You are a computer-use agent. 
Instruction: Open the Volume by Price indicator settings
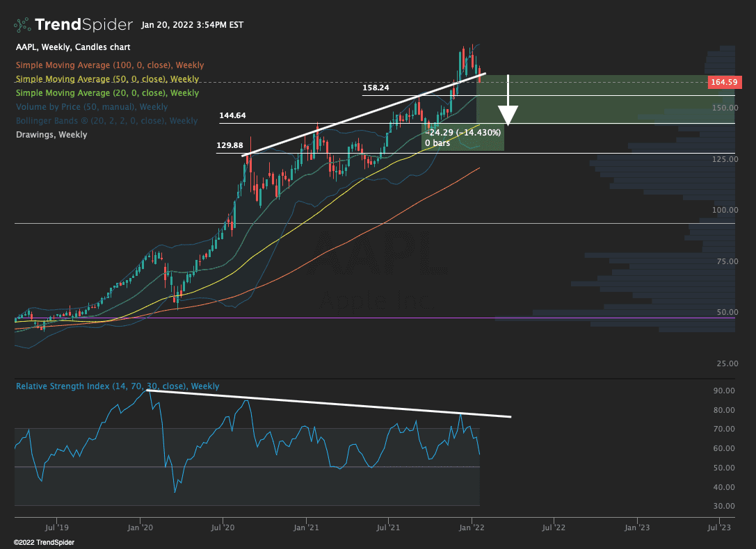pos(91,107)
